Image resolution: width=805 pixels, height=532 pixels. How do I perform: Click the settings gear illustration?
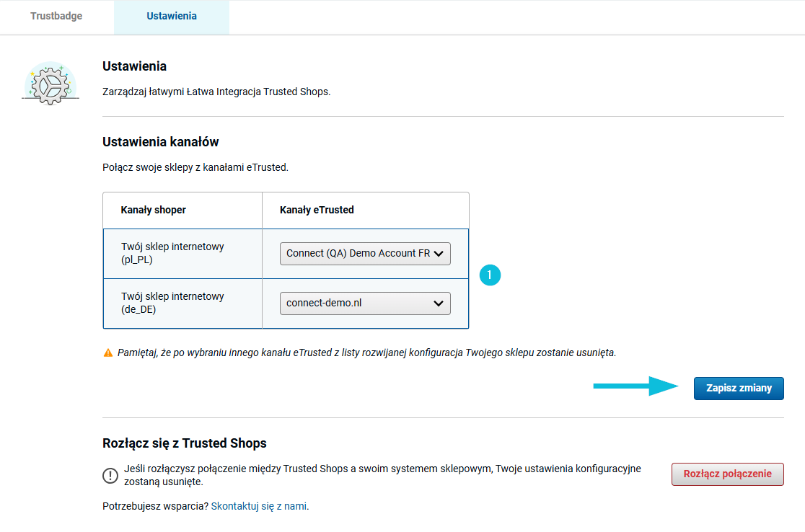click(50, 84)
